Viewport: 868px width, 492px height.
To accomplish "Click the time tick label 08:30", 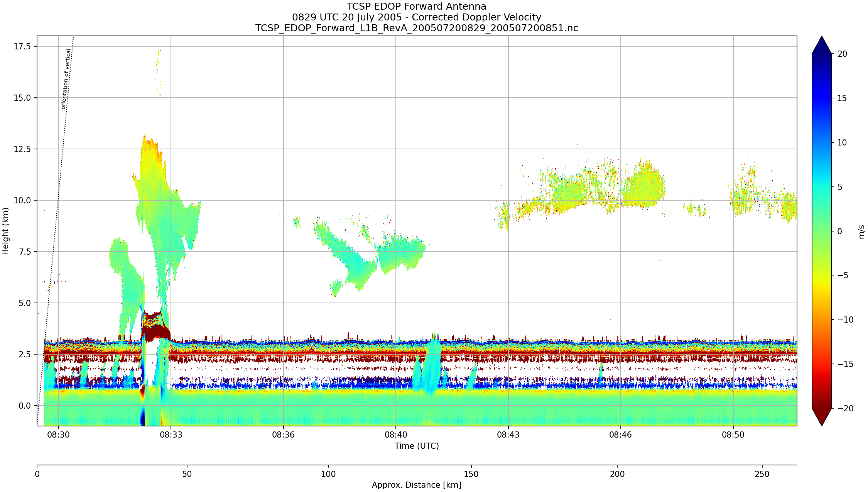I will pyautogui.click(x=59, y=435).
